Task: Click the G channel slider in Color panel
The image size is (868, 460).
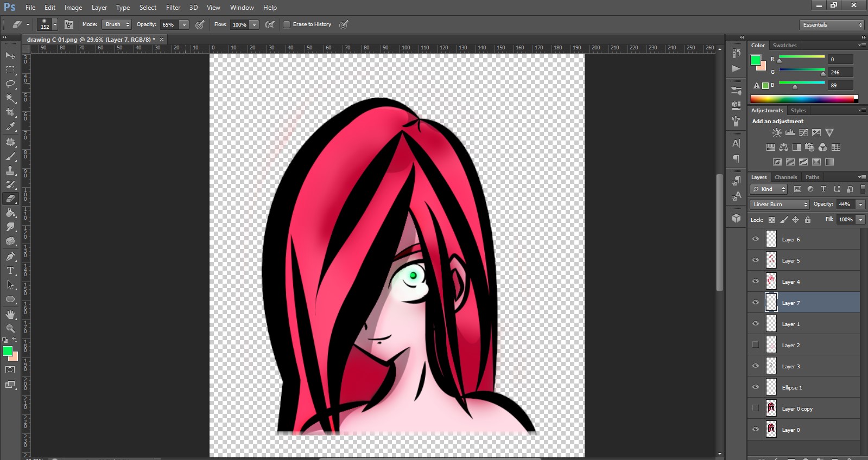Action: pos(802,70)
